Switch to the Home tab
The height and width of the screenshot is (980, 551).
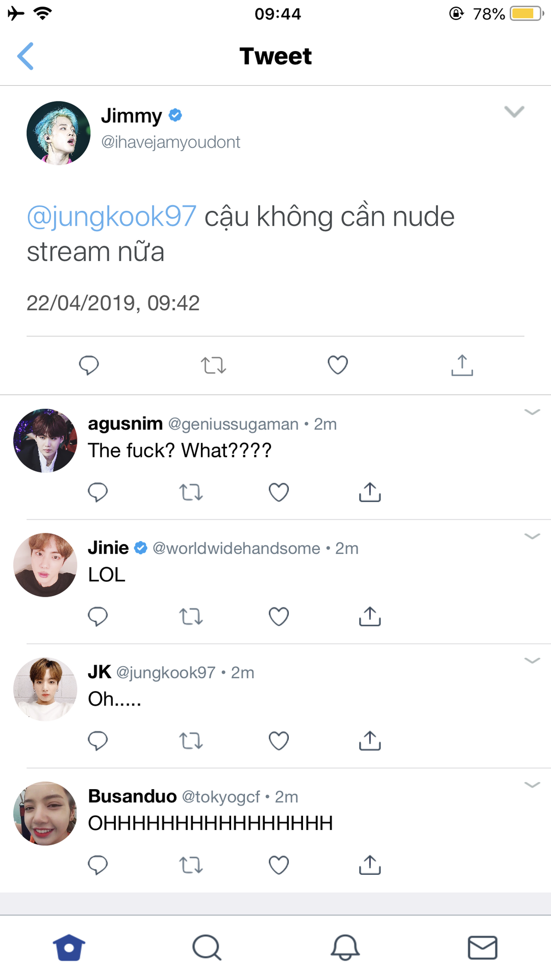click(69, 948)
